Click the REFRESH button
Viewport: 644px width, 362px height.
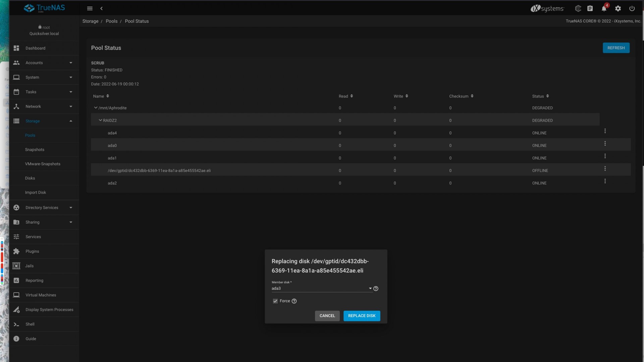pyautogui.click(x=616, y=48)
